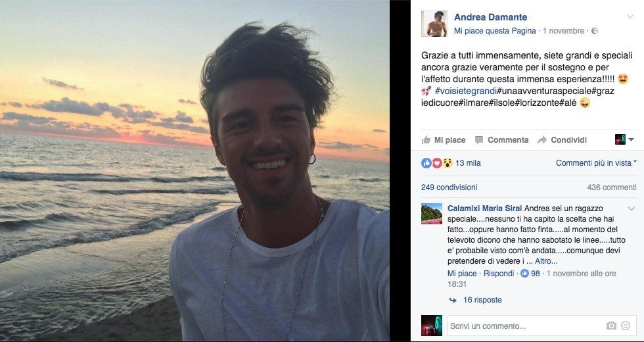Expand comment options chevron for Calamixi
The image size is (644, 342).
632,208
